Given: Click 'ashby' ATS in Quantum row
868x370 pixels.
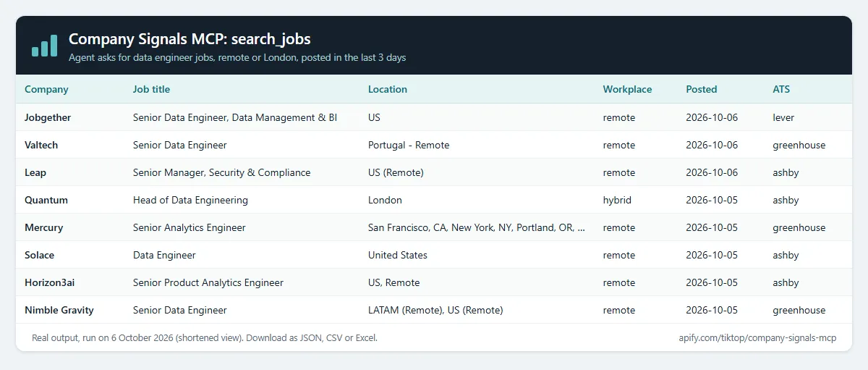Looking at the screenshot, I should click(x=786, y=200).
